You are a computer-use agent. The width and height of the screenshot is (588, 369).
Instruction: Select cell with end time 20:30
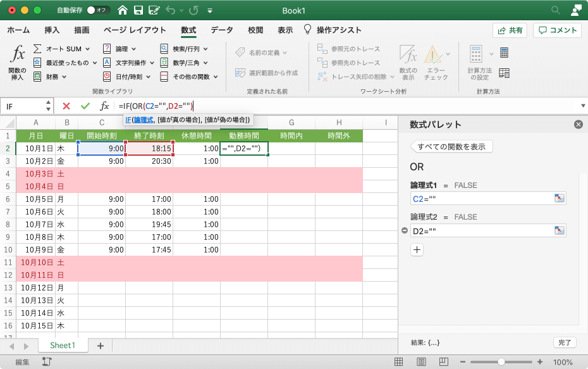[149, 161]
